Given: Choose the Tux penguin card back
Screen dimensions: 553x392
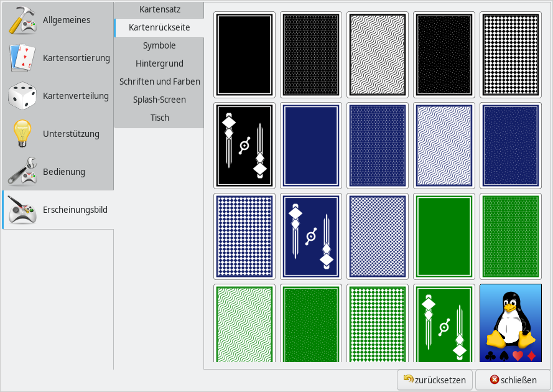Looking at the screenshot, I should pos(510,322).
